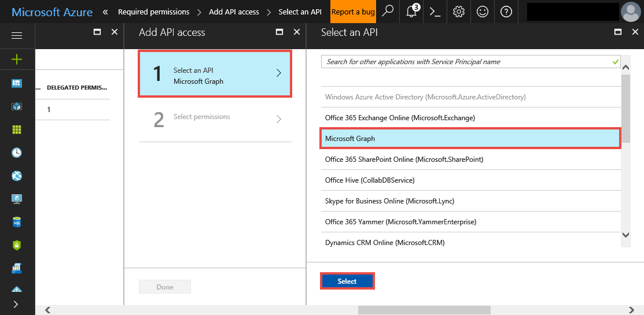This screenshot has height=315, width=644.
Task: Go to Add API access breadcrumb
Action: click(234, 12)
